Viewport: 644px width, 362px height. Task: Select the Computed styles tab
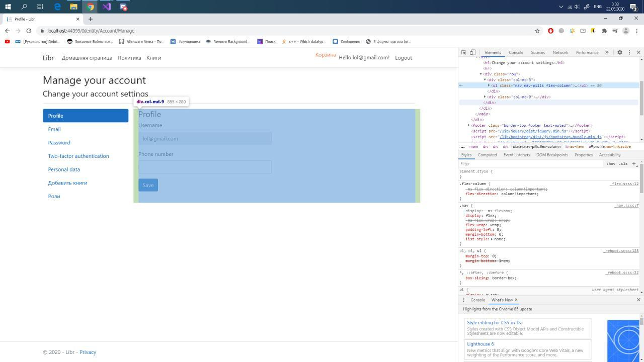point(487,155)
